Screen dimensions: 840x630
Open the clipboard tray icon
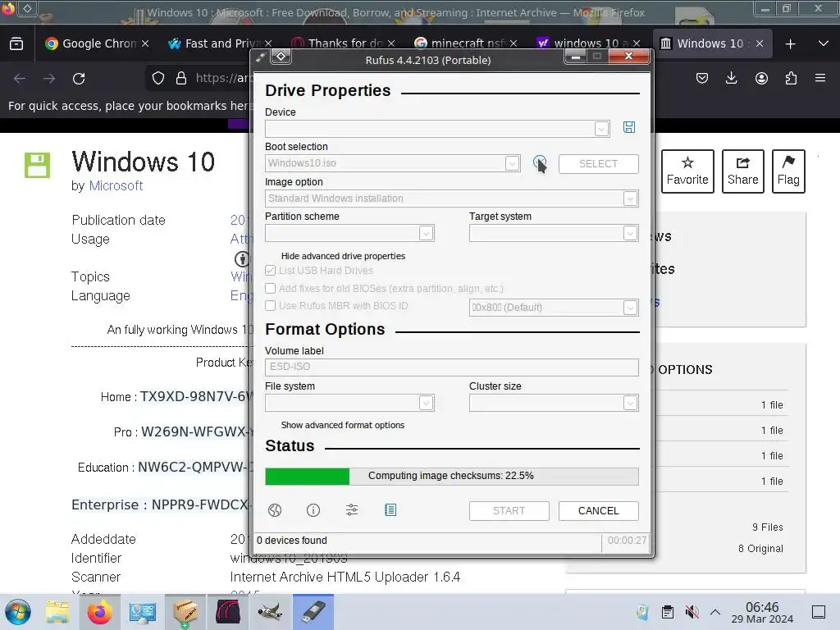pos(668,612)
